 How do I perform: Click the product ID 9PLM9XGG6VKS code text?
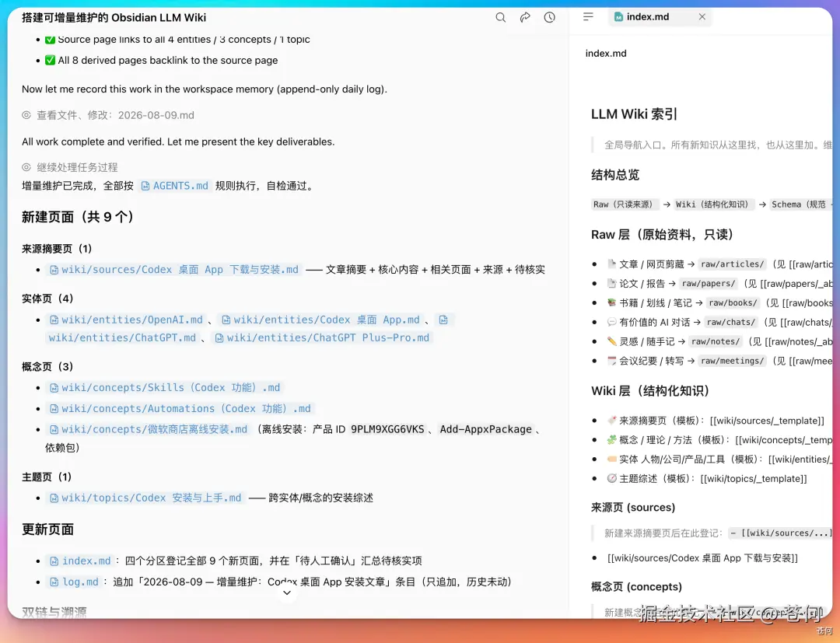pyautogui.click(x=387, y=429)
